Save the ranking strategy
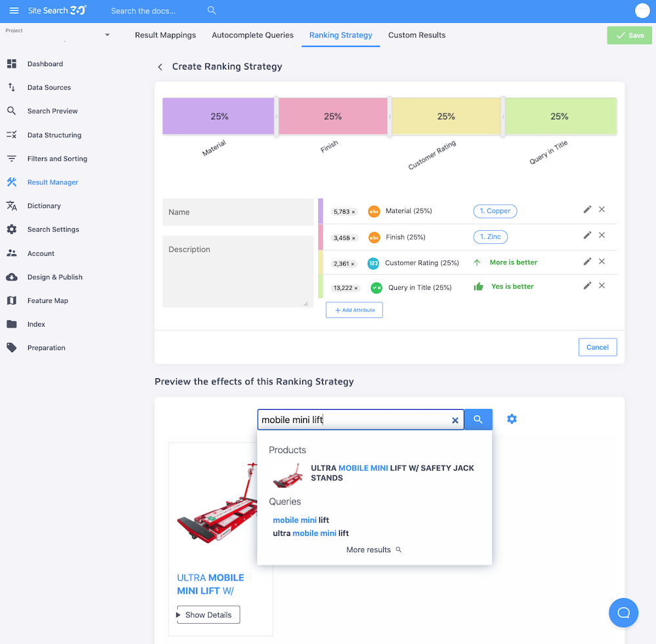The height and width of the screenshot is (644, 656). click(629, 35)
